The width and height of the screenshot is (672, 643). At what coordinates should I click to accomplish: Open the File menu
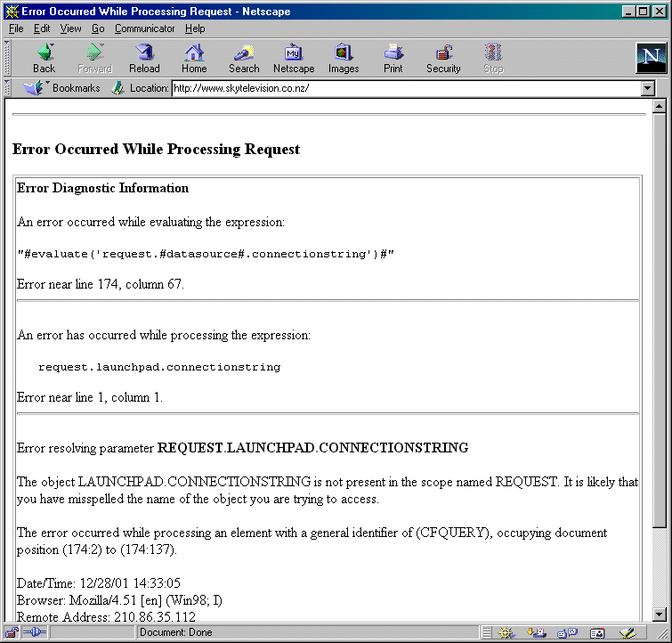[16, 28]
